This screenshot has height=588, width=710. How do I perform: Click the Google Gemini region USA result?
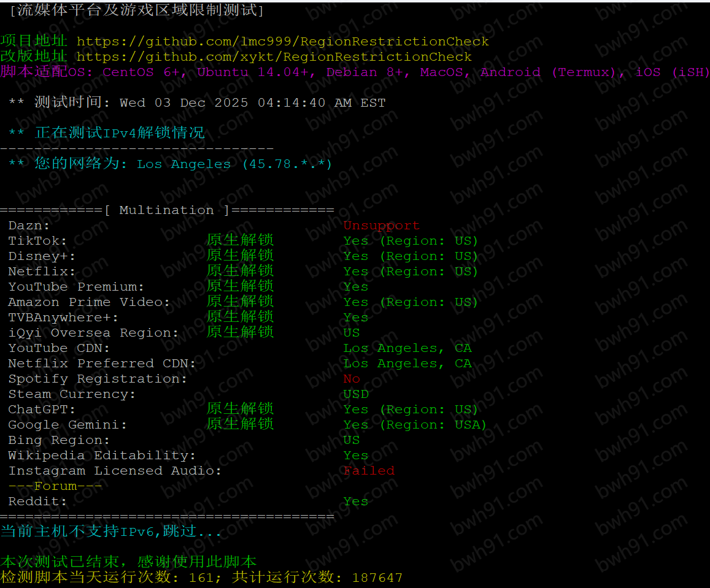tap(414, 425)
